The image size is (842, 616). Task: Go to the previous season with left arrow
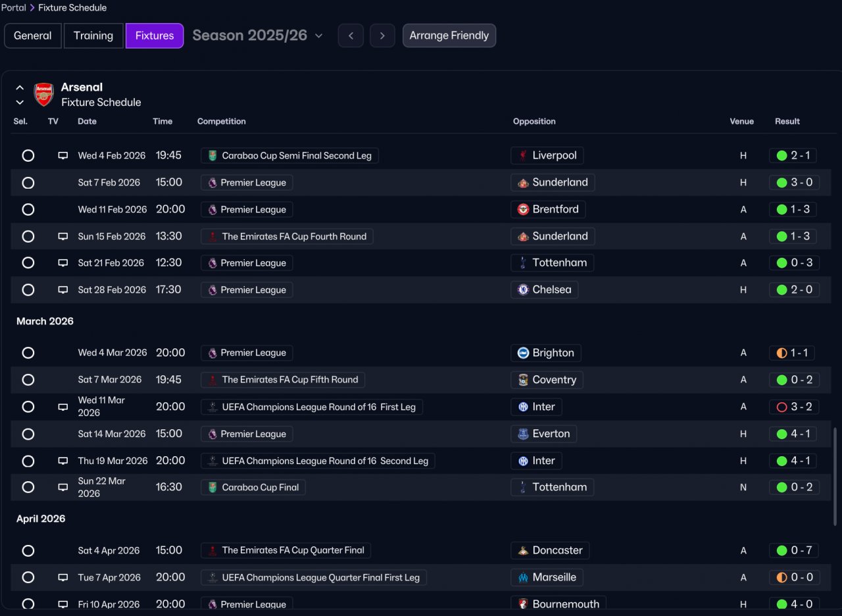tap(351, 36)
